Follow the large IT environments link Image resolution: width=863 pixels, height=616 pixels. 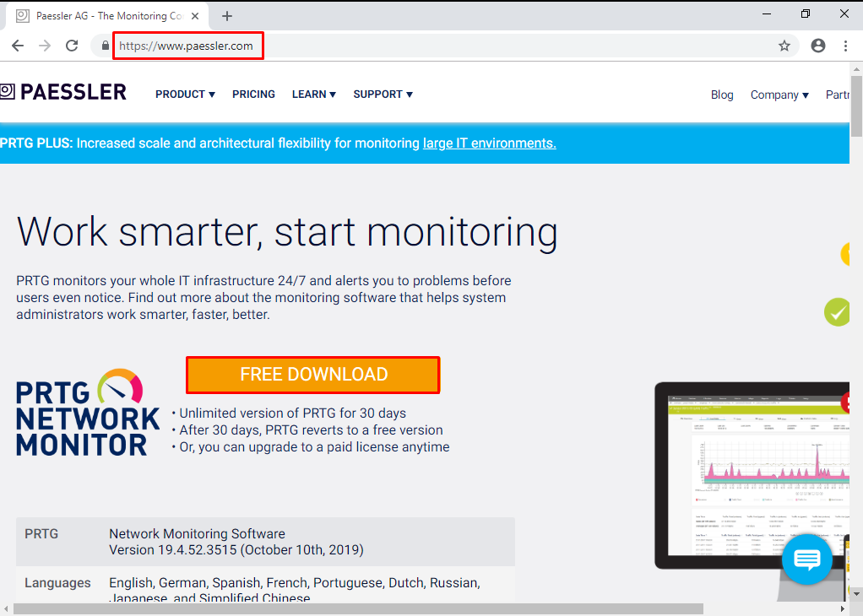[x=489, y=143]
